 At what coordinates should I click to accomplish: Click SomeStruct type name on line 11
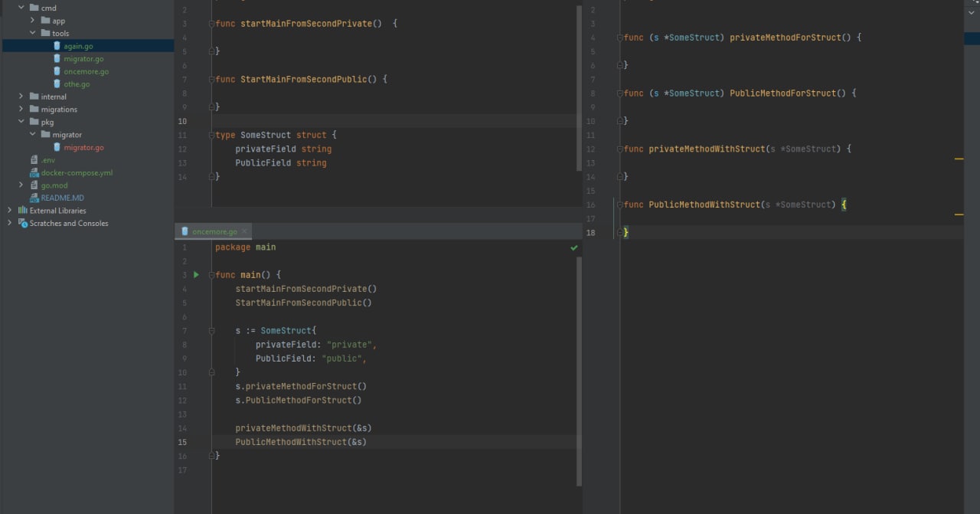tap(266, 135)
